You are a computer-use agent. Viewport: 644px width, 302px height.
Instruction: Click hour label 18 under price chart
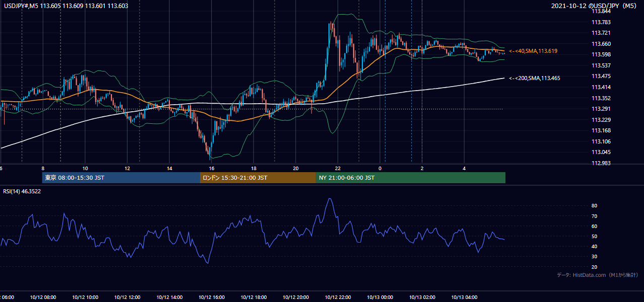tap(253, 169)
